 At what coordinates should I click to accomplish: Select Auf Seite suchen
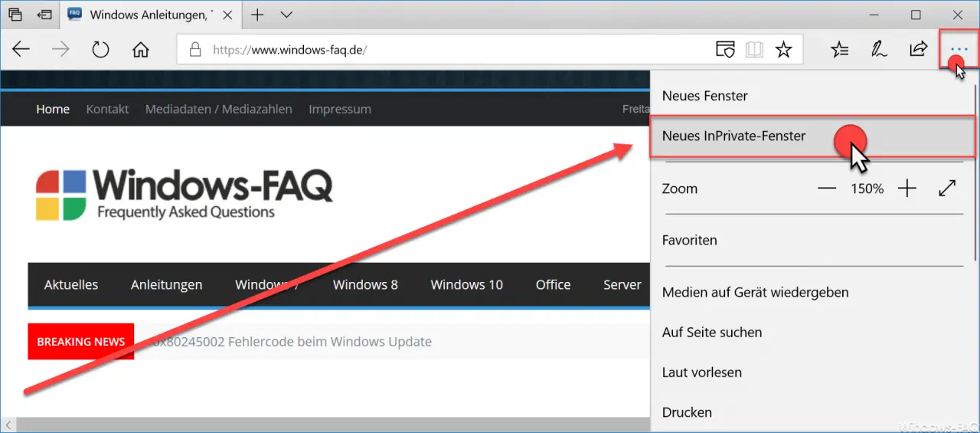[x=814, y=333]
